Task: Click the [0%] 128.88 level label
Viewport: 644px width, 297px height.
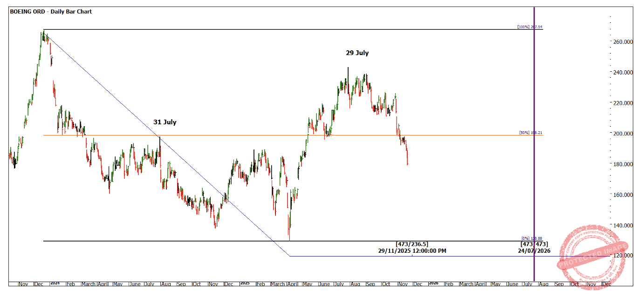Action: pyautogui.click(x=531, y=238)
